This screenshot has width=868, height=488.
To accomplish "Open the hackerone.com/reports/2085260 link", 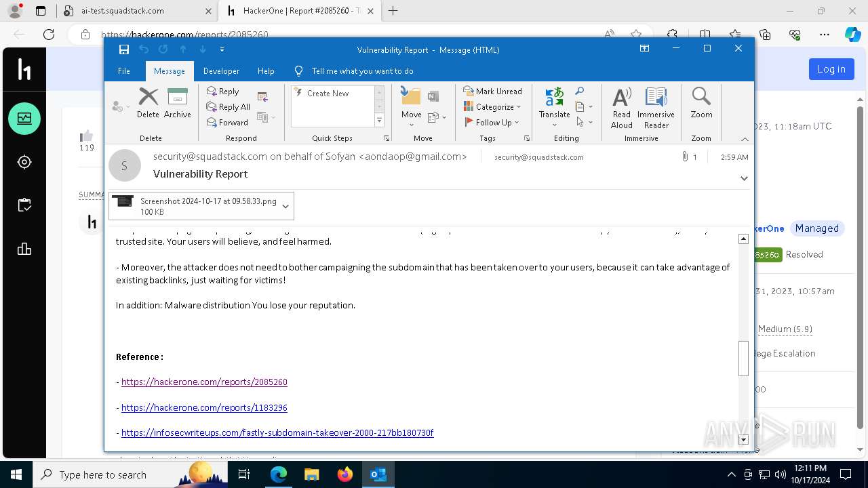I will (x=204, y=382).
